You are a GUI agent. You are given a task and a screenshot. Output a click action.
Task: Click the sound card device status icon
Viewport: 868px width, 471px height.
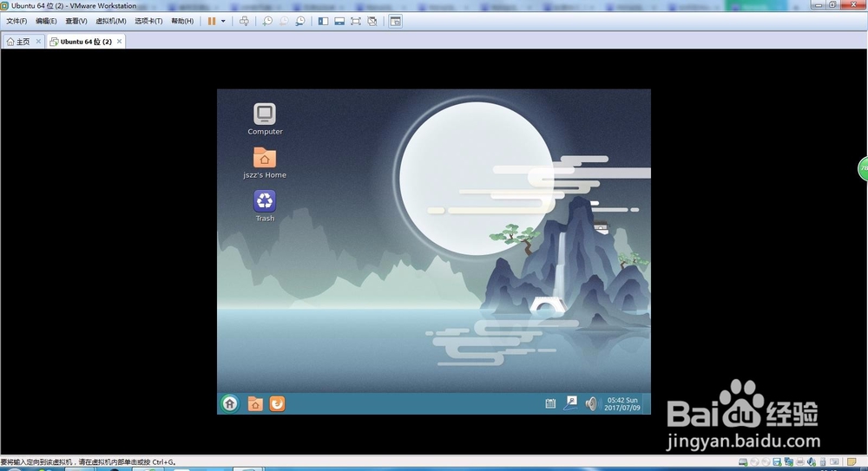[x=811, y=461]
